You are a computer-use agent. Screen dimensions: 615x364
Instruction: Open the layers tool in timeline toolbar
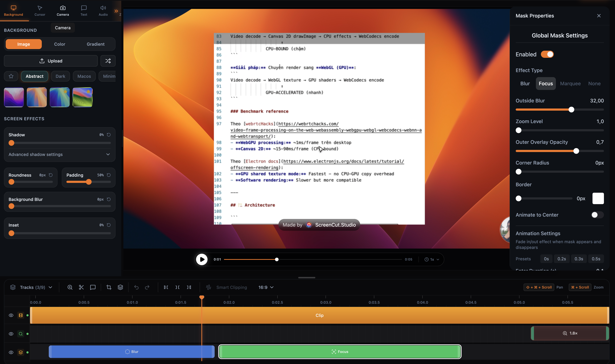(120, 287)
